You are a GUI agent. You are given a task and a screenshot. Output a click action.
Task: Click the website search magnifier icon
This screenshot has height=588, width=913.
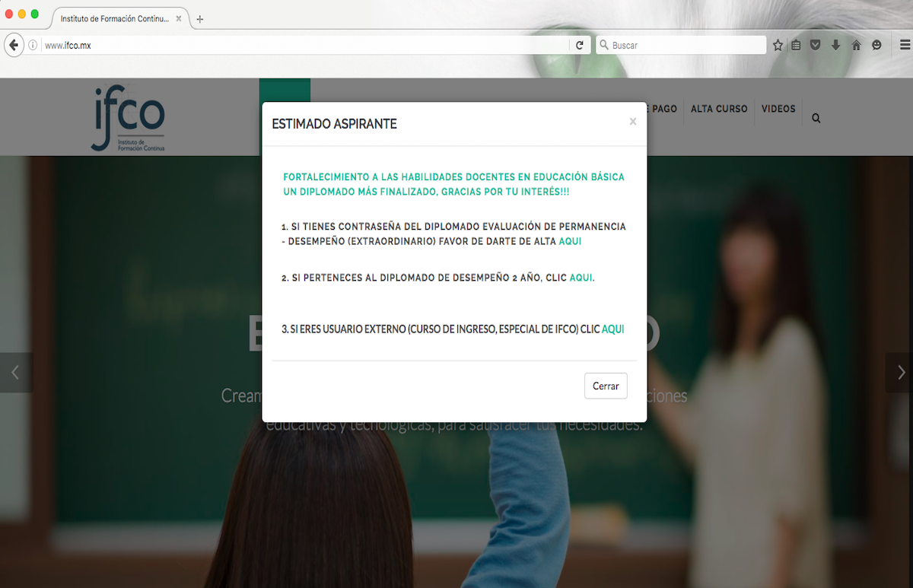click(816, 119)
